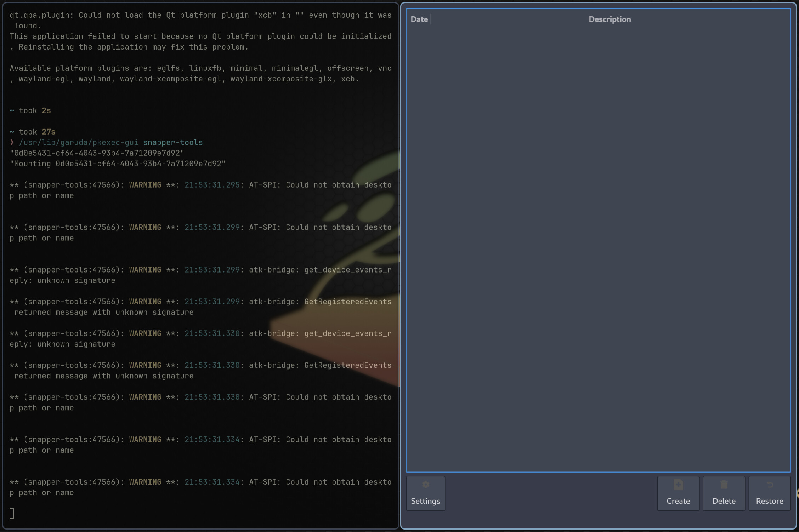Sort by the Description column header
799x532 pixels.
[x=610, y=19]
